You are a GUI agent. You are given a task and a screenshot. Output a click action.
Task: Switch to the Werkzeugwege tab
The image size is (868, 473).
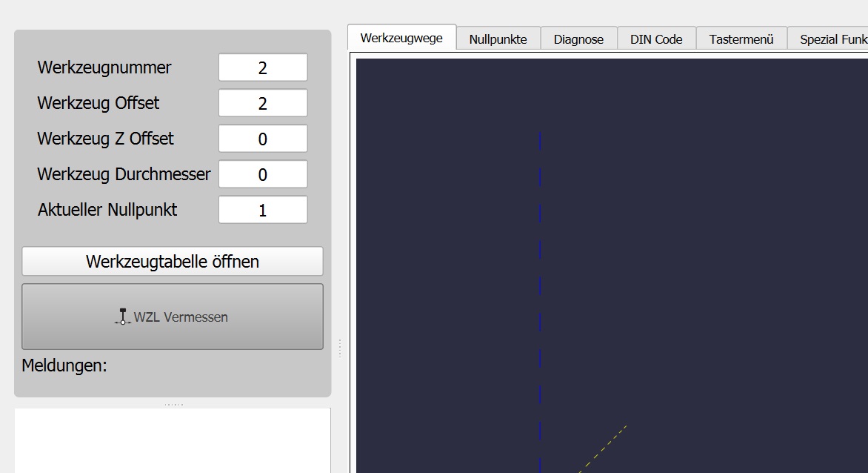(x=401, y=38)
